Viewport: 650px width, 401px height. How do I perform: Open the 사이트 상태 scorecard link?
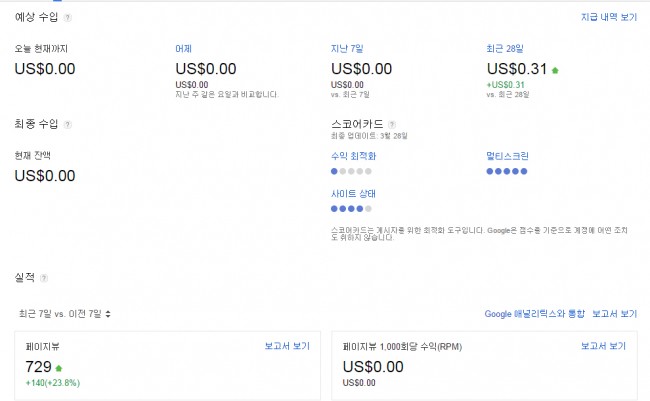pos(353,193)
